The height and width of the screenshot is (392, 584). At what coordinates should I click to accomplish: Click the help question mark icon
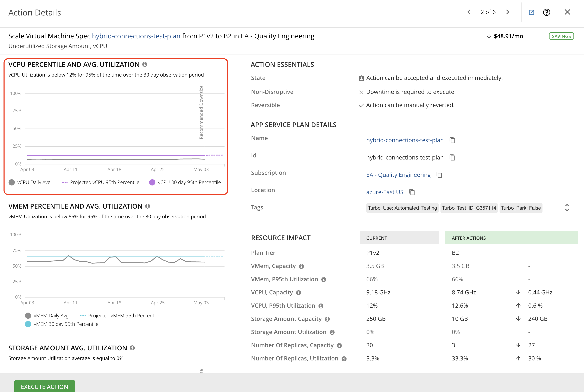click(546, 12)
